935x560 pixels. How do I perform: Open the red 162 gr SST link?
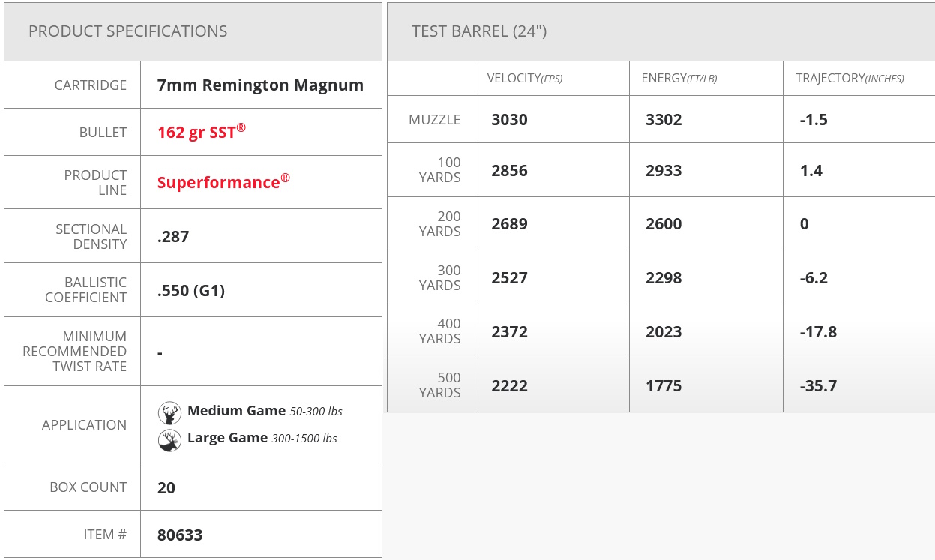(202, 132)
